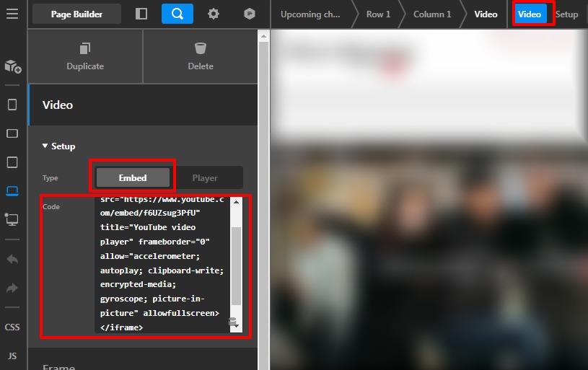
Task: Switch video type to Player
Action: click(x=205, y=177)
